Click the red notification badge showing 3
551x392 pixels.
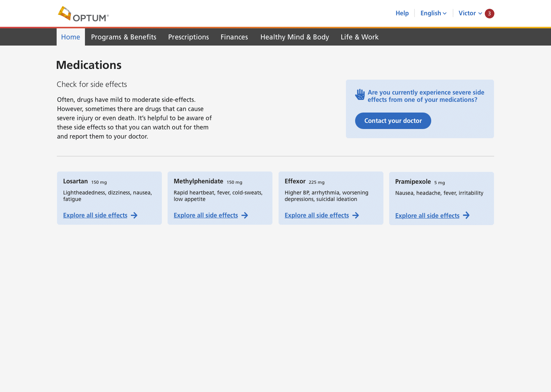(x=489, y=13)
